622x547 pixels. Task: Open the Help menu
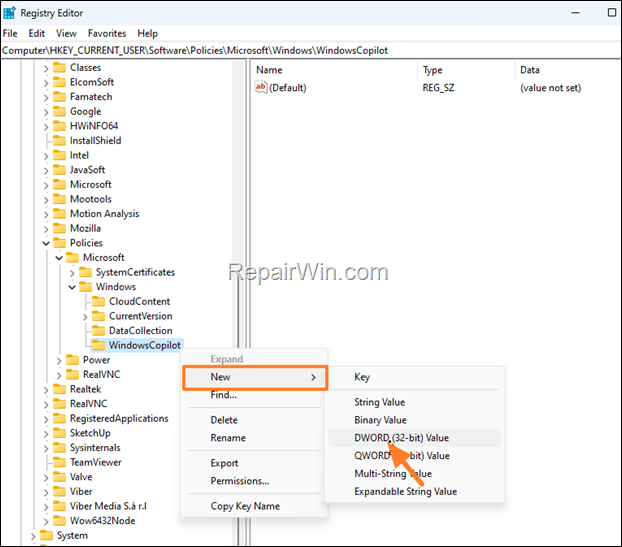coord(148,33)
